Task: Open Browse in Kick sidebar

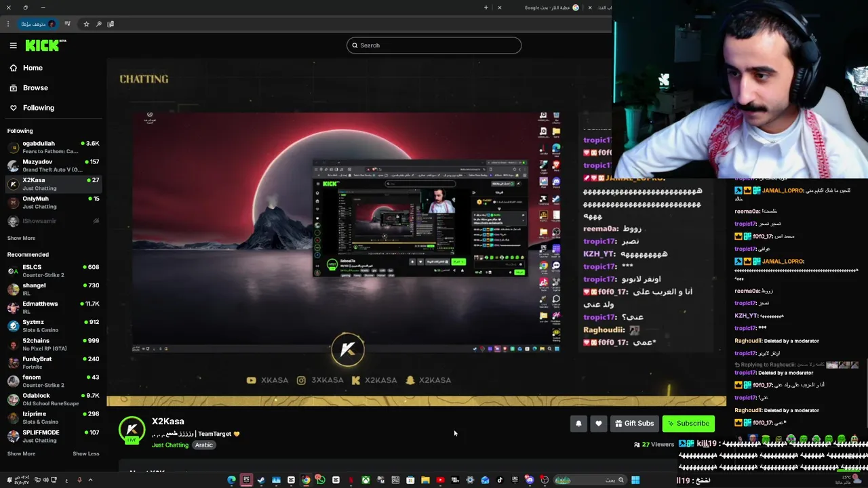Action: (x=29, y=87)
